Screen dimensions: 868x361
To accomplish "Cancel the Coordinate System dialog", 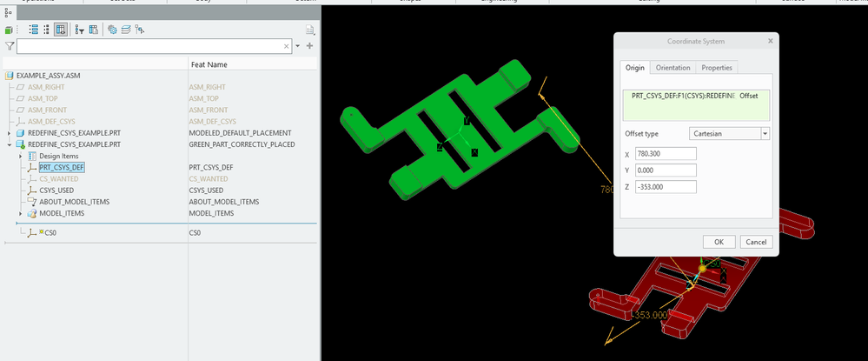I will point(756,242).
